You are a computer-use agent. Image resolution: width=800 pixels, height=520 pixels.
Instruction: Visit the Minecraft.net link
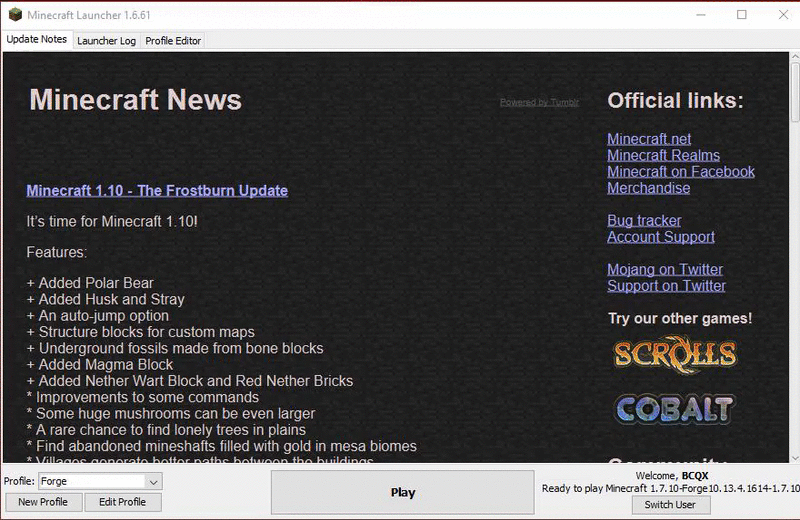click(x=649, y=139)
